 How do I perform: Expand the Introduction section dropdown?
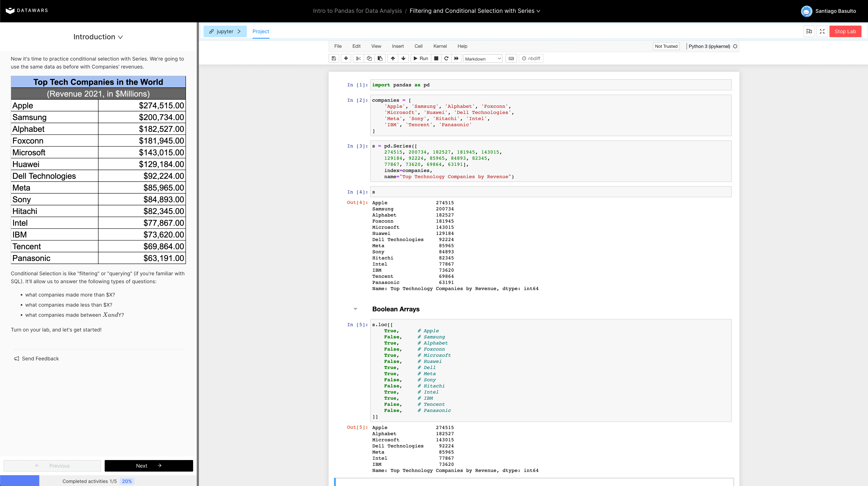(98, 37)
